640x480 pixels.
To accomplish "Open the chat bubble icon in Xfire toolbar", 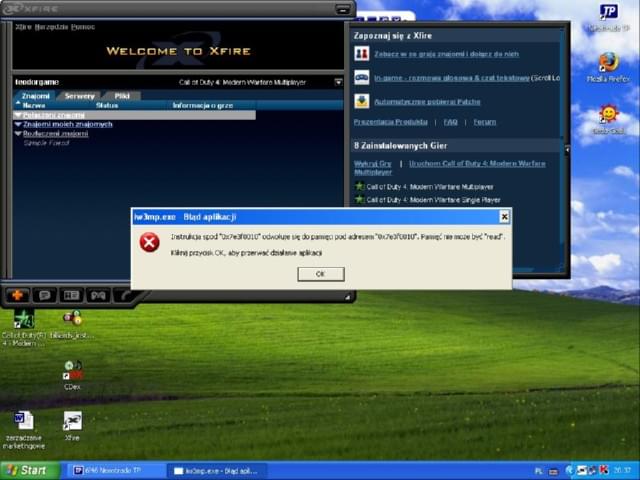I will [x=44, y=295].
